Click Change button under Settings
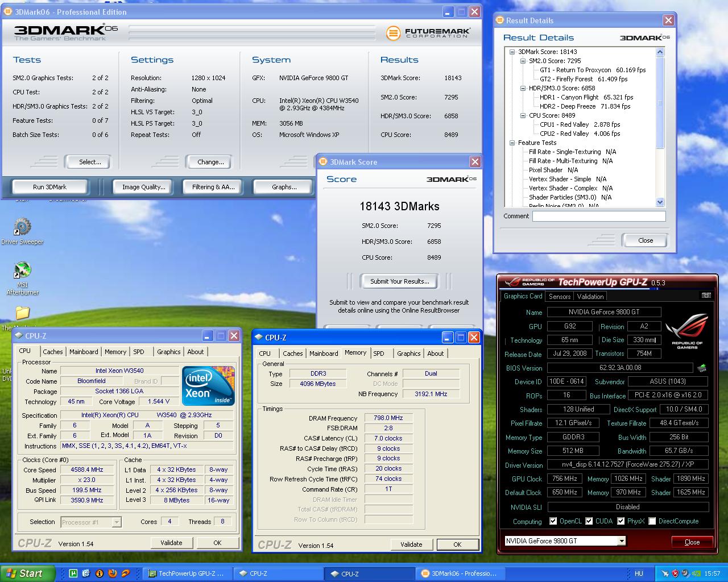The image size is (728, 582). pyautogui.click(x=210, y=162)
